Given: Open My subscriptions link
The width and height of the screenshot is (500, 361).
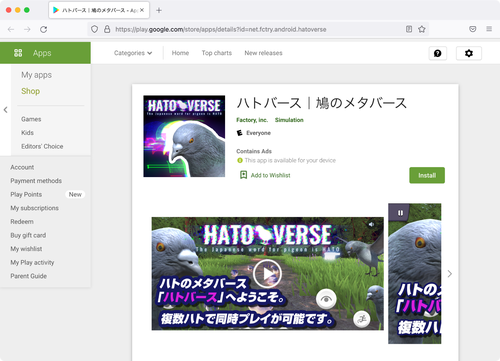Looking at the screenshot, I should point(34,208).
